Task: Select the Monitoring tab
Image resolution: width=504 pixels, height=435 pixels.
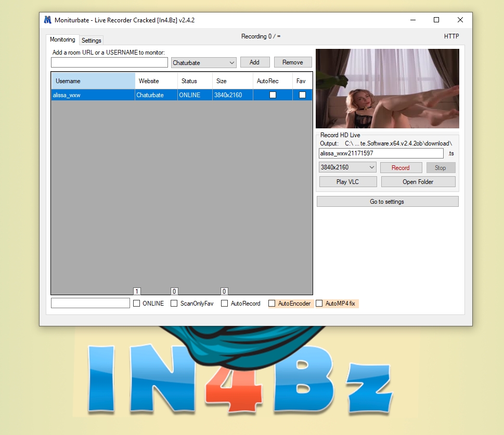Action: tap(62, 40)
